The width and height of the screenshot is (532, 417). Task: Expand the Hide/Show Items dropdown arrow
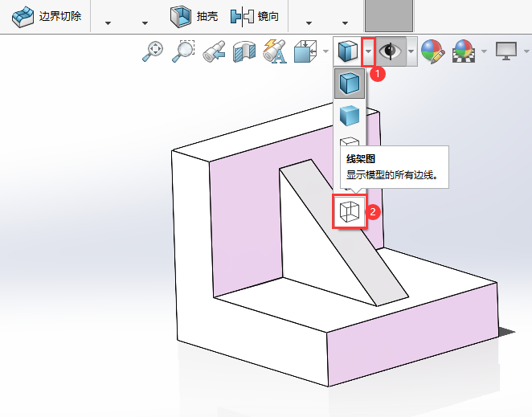click(x=411, y=51)
